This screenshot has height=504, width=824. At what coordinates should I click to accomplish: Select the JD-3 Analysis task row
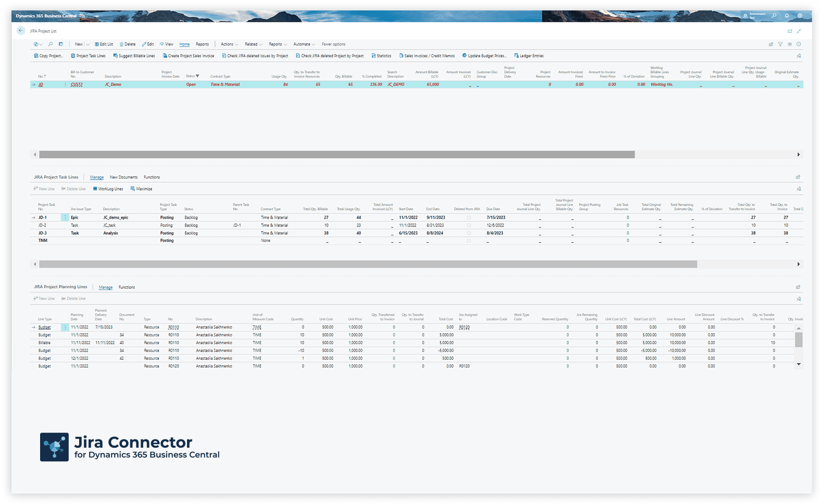(x=417, y=233)
